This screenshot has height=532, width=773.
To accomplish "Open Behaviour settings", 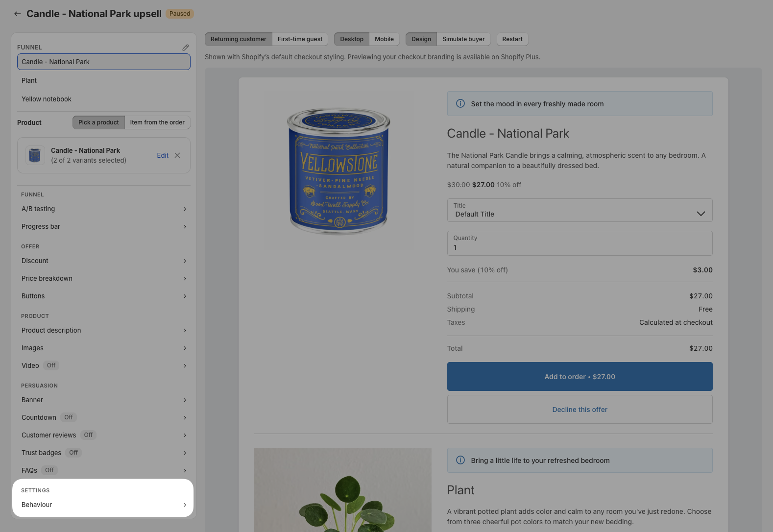I will coord(104,505).
